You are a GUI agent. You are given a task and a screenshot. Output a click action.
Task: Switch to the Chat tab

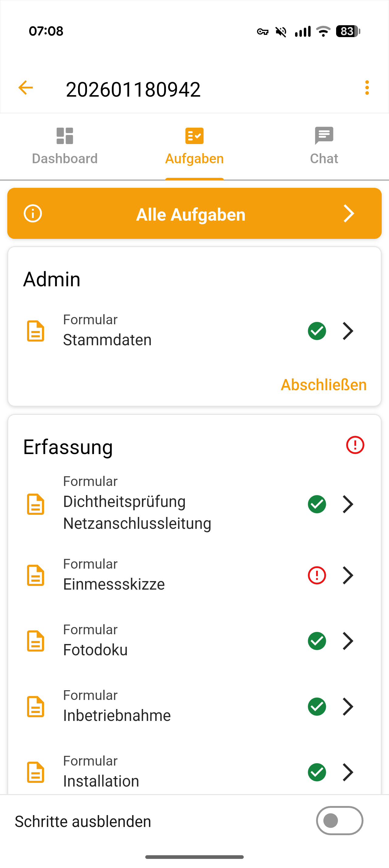click(x=324, y=146)
